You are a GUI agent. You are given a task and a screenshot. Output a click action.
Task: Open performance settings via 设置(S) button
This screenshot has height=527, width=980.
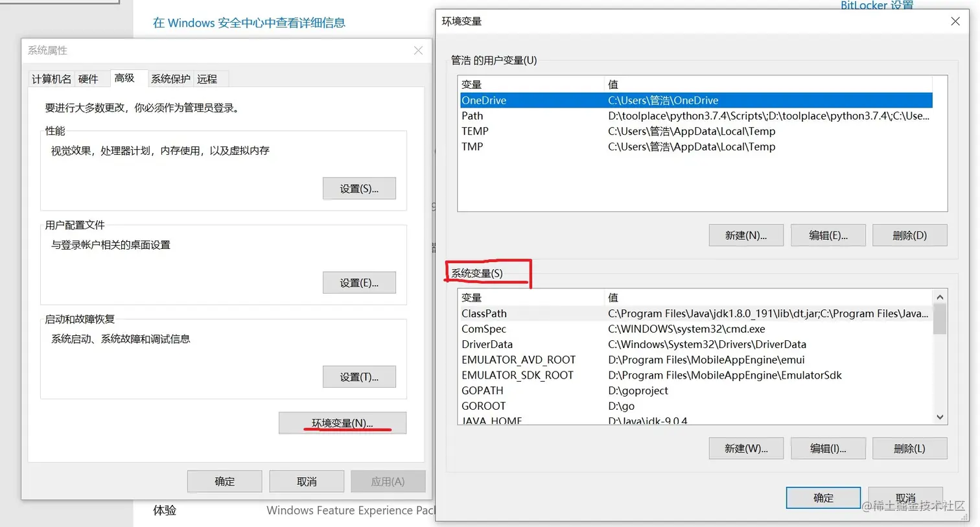pos(359,188)
